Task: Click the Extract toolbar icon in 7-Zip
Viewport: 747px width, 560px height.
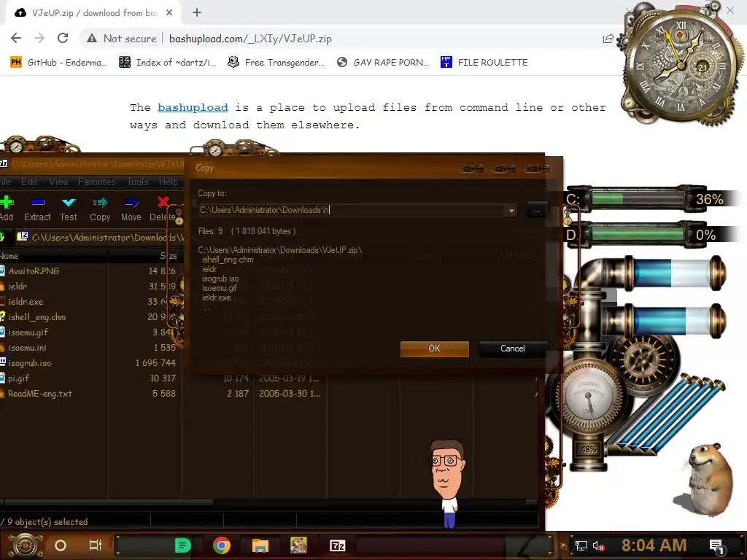Action: pyautogui.click(x=37, y=203)
